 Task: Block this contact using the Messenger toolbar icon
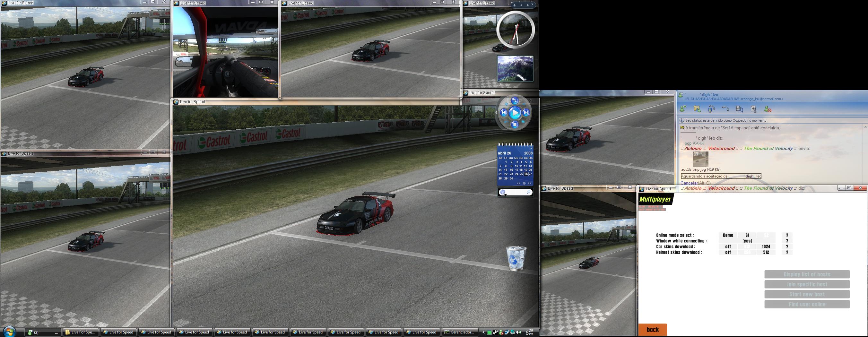coord(768,109)
